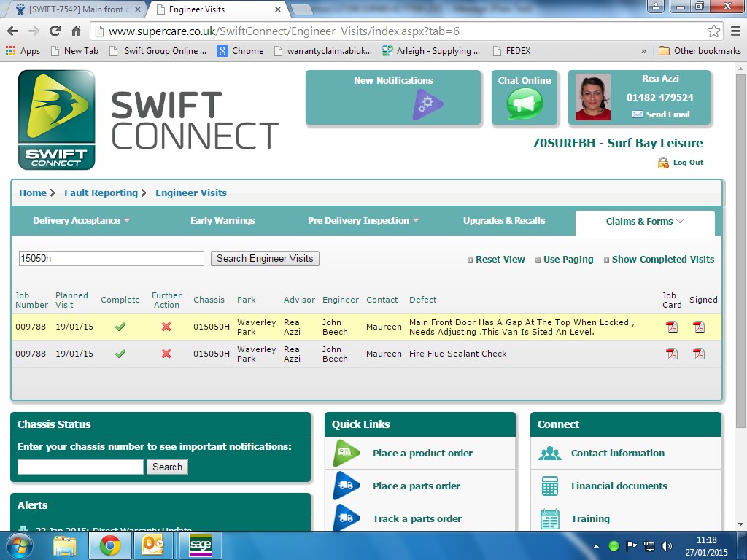Go to the browser home page icon
The width and height of the screenshot is (747, 560).
(76, 31)
